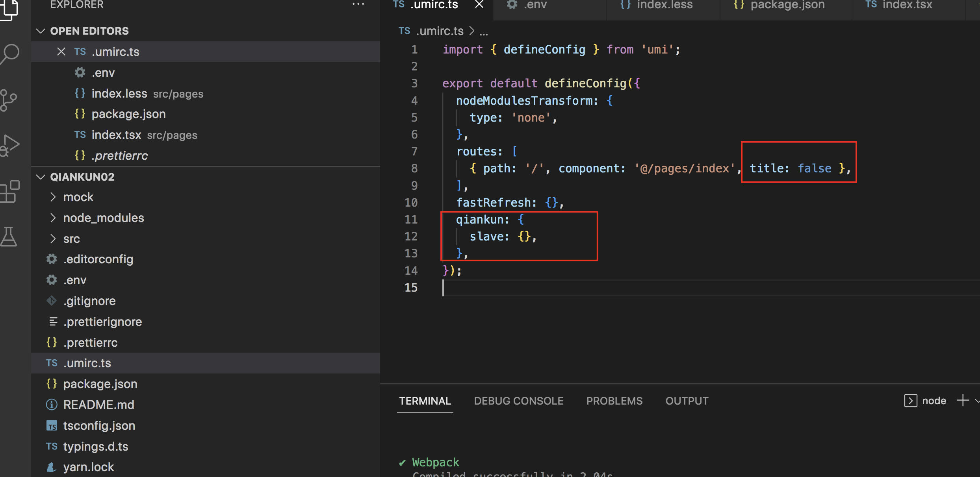This screenshot has width=980, height=477.
Task: Close .umirc.ts in Open Editors list
Action: [61, 52]
